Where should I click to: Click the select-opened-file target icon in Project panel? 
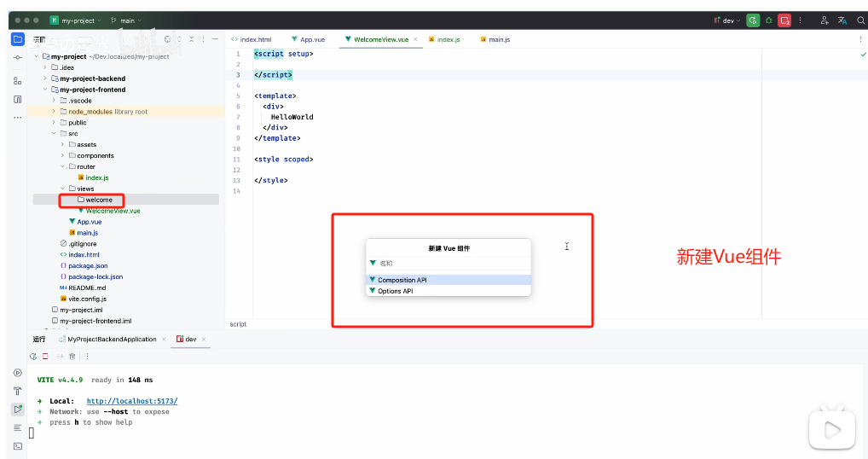click(x=168, y=39)
